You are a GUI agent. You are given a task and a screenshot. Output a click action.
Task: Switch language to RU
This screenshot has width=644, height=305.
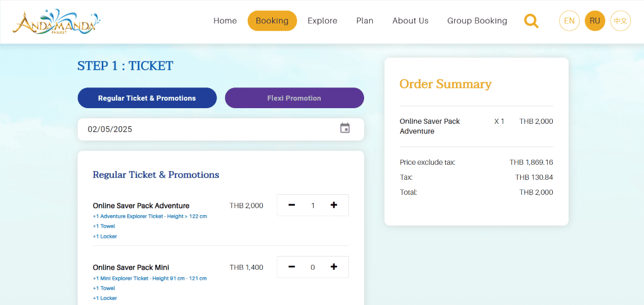pyautogui.click(x=595, y=21)
